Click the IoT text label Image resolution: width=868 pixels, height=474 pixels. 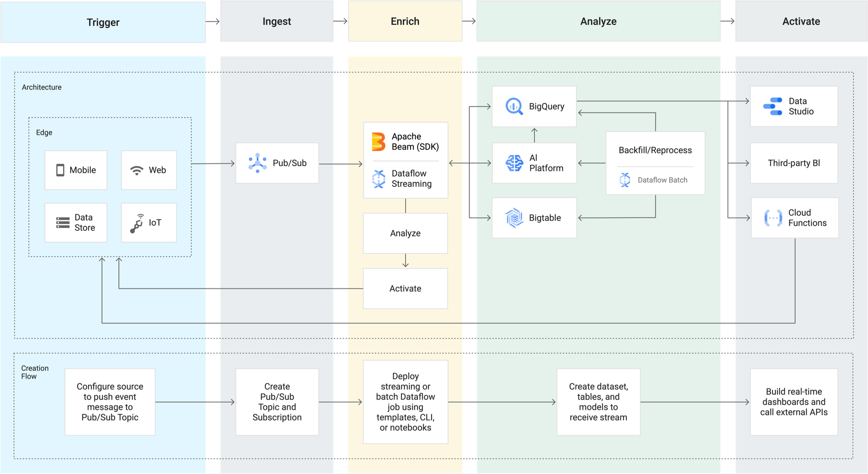pos(155,223)
